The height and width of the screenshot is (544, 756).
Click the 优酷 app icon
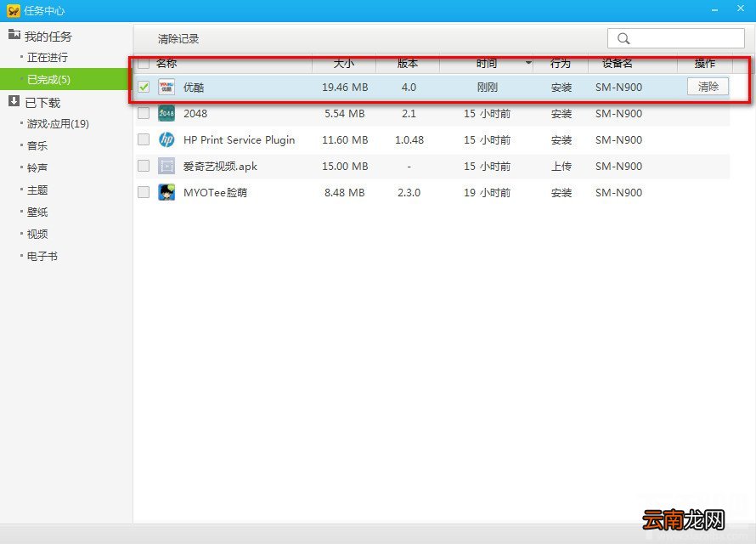[x=166, y=87]
